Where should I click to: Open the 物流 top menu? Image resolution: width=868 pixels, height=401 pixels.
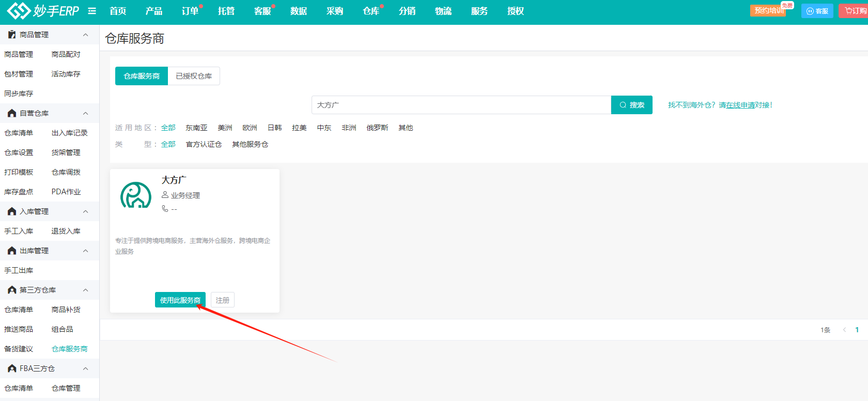[x=443, y=11]
